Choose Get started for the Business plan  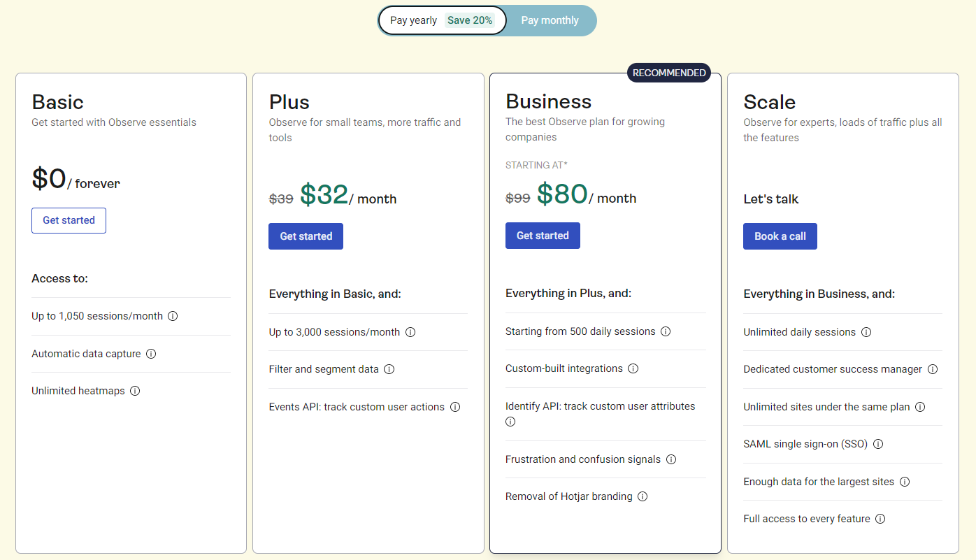click(x=543, y=236)
